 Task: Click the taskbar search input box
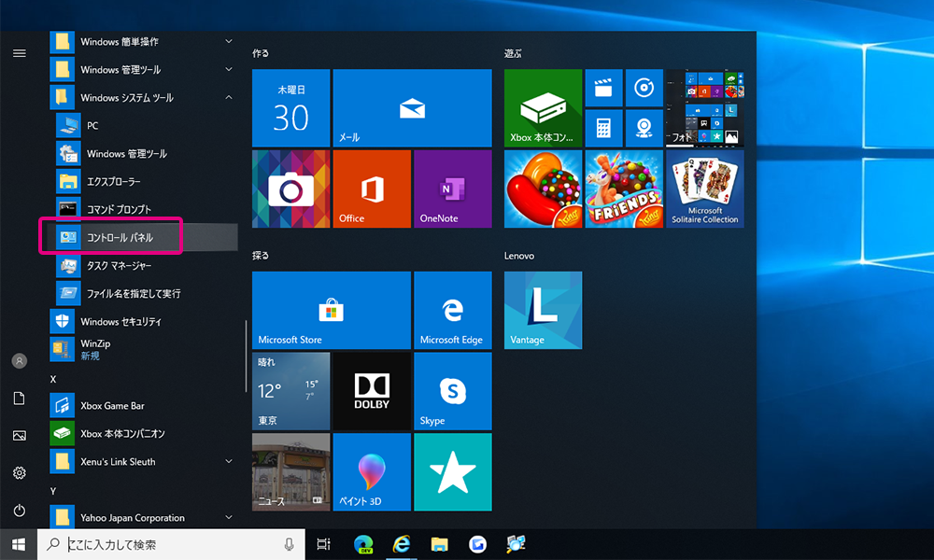click(168, 544)
